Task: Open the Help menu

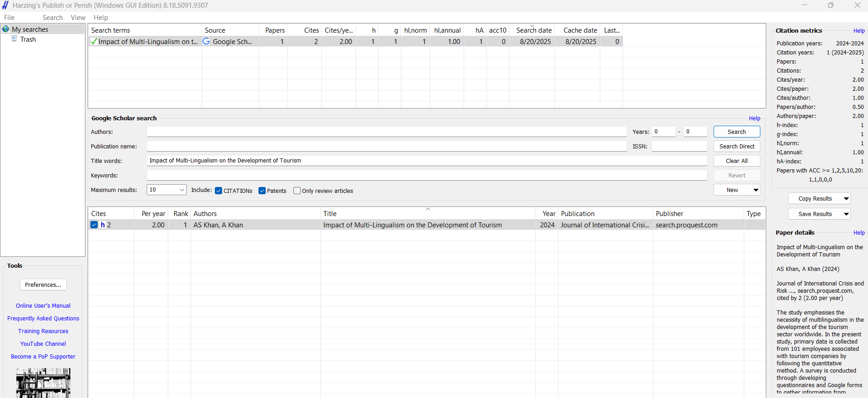Action: [x=101, y=18]
